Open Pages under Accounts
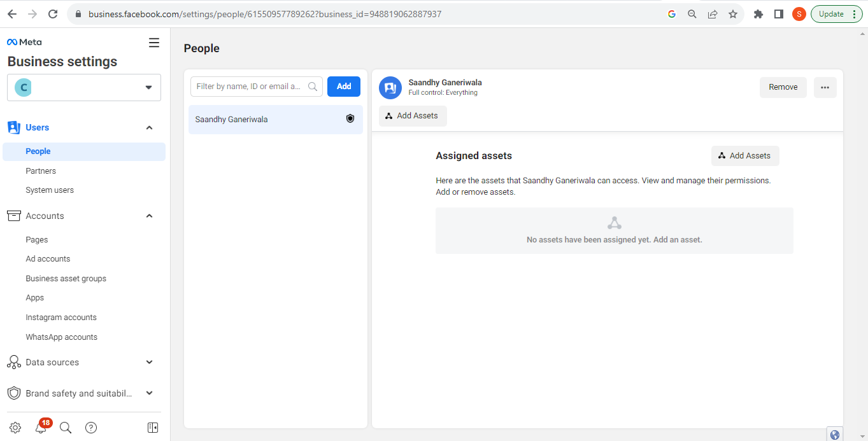 (37, 240)
